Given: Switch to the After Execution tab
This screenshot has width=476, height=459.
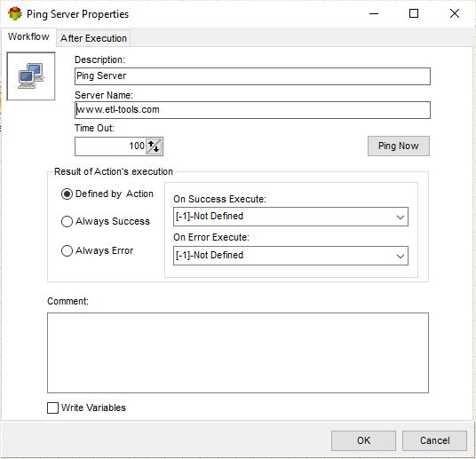Looking at the screenshot, I should [x=93, y=38].
